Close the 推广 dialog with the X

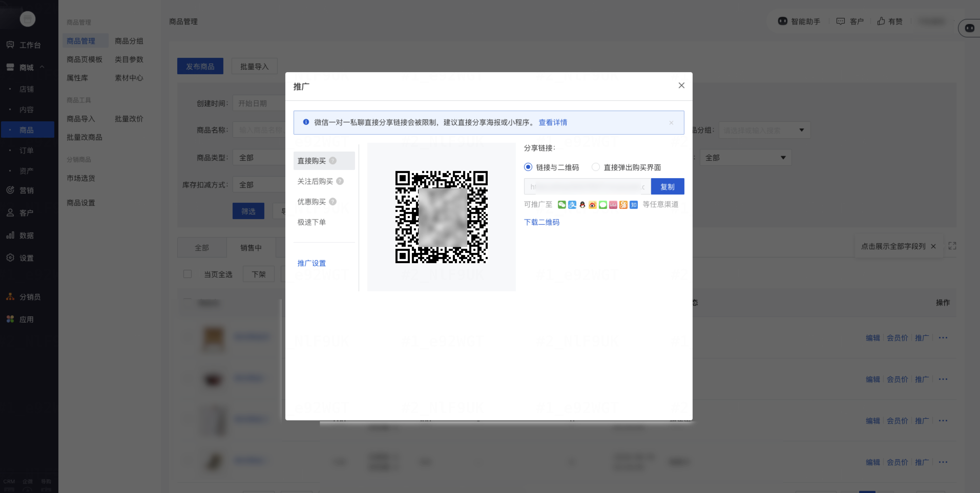point(681,85)
